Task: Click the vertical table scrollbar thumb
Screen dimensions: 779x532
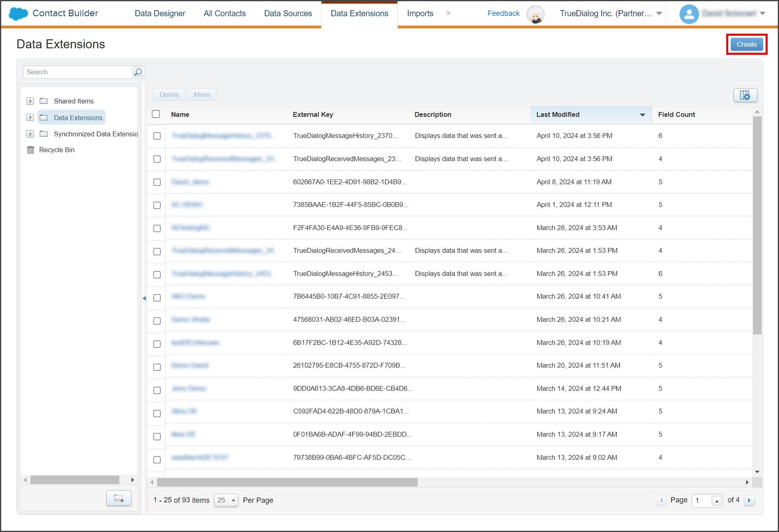Action: (x=757, y=226)
